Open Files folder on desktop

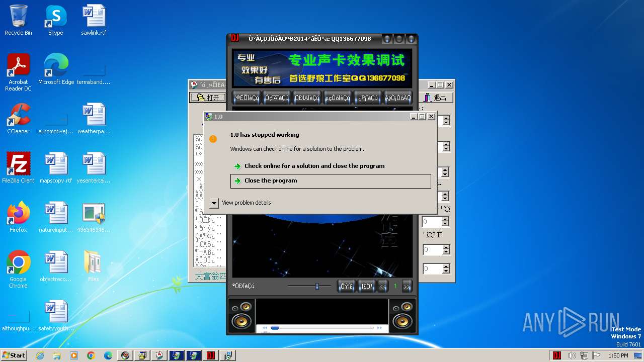(94, 266)
